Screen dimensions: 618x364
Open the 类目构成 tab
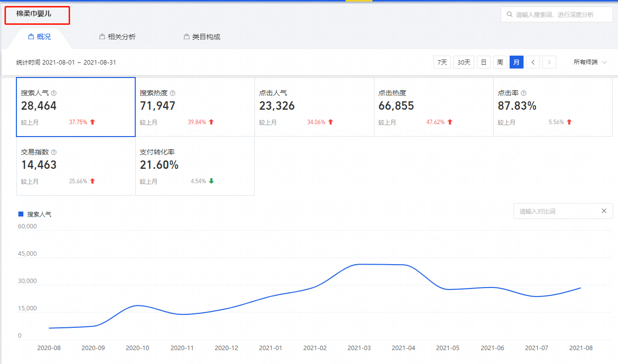[x=202, y=37]
